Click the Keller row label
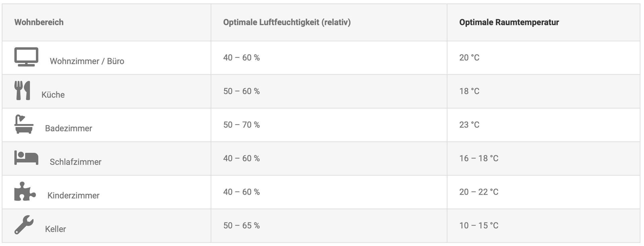Image resolution: width=644 pixels, height=246 pixels. 55,229
